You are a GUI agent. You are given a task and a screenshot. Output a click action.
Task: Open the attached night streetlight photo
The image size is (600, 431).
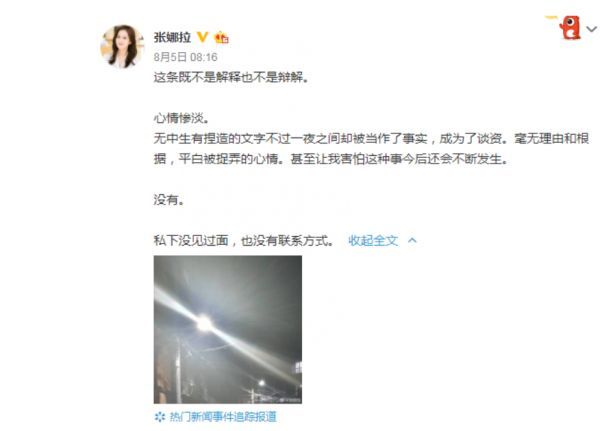click(x=228, y=330)
